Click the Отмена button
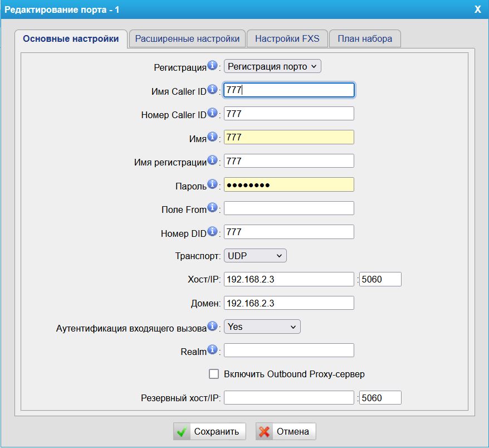Image resolution: width=489 pixels, height=448 pixels. click(286, 431)
